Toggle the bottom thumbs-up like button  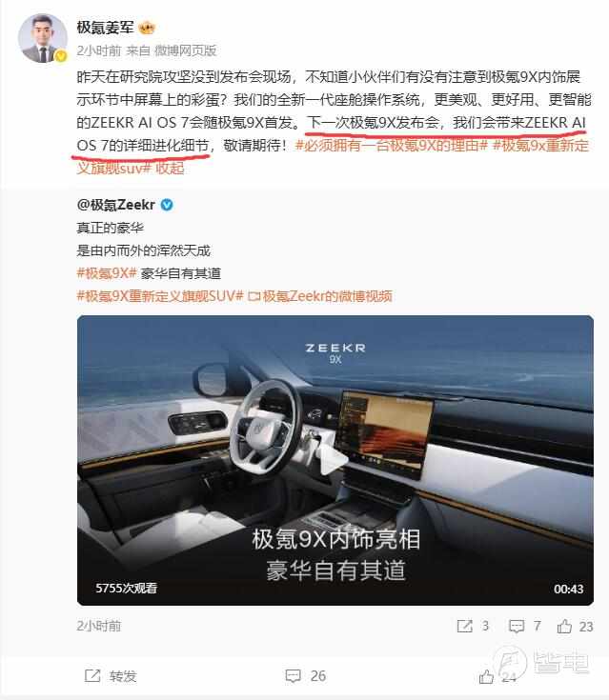pyautogui.click(x=486, y=677)
